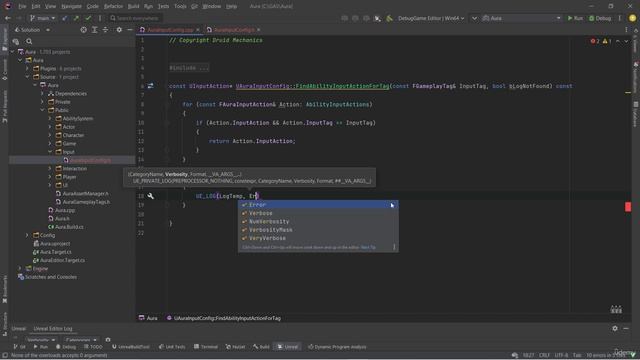The image size is (640, 360).
Task: Click the Debug button
Action: pos(600,18)
